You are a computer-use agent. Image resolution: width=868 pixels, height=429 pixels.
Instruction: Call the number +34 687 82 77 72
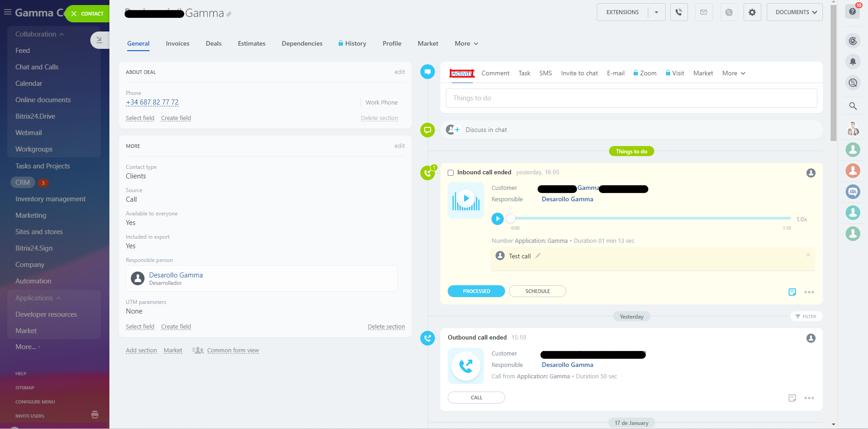pos(152,102)
